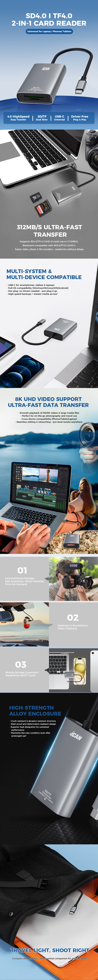
Task: Click the '8K UHD VIDEO SUPPORT' heading
Action: [x=48, y=399]
